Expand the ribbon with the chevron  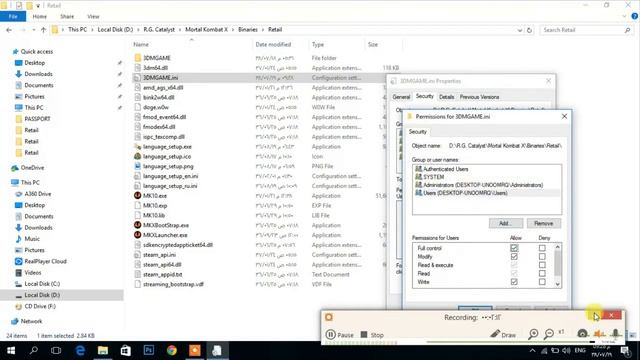[x=624, y=16]
